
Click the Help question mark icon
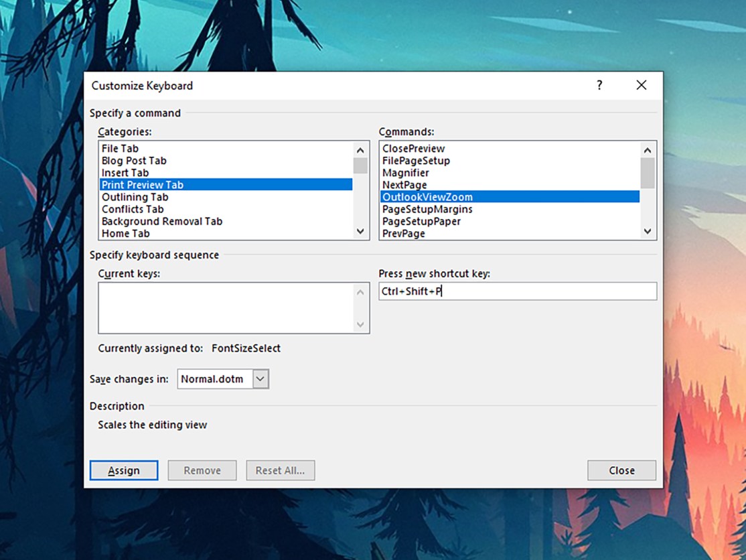tap(599, 85)
